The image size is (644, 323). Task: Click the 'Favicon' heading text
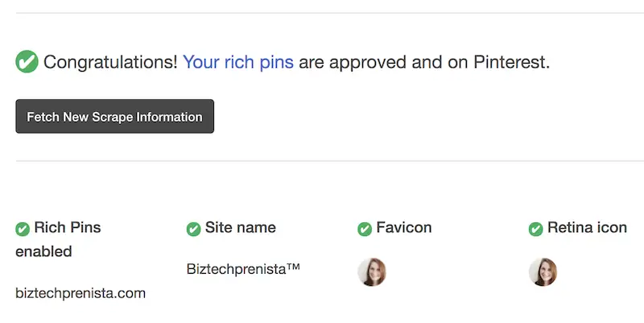point(404,227)
